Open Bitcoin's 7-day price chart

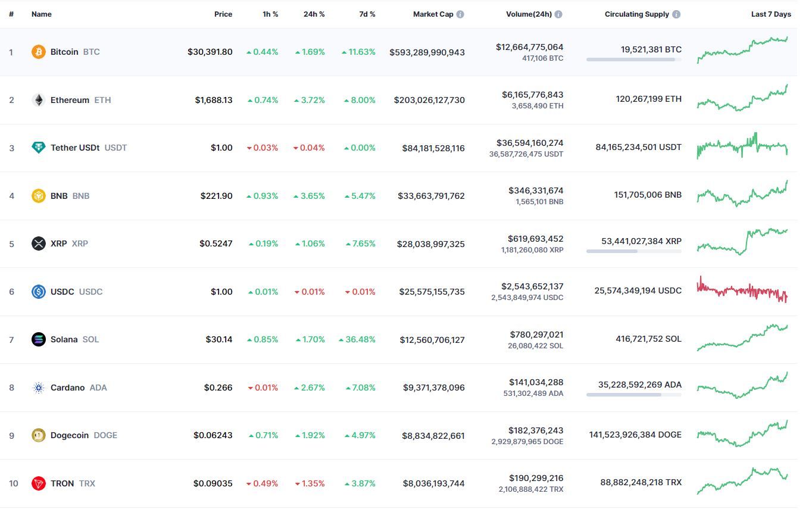(x=742, y=49)
